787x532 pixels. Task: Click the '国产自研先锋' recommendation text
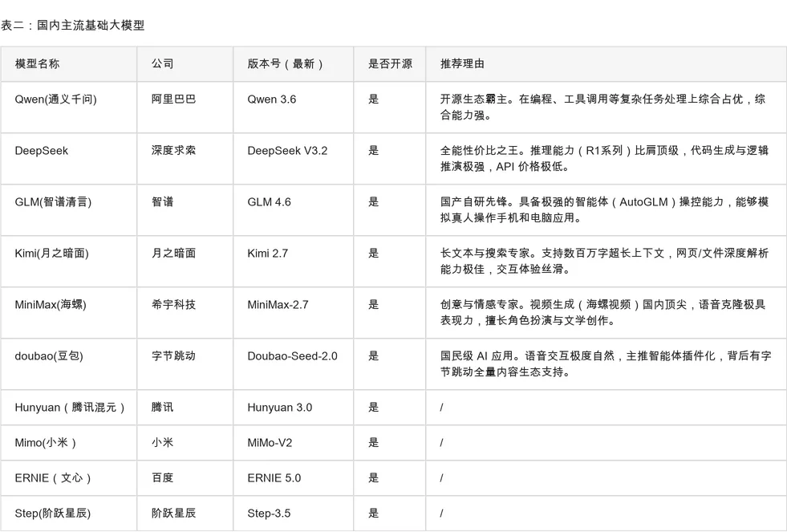click(474, 201)
